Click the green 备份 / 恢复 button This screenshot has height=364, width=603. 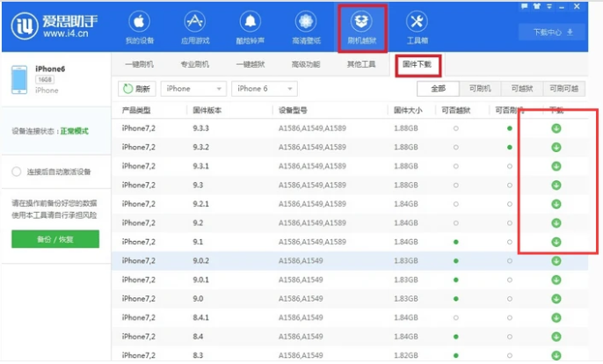tap(55, 239)
